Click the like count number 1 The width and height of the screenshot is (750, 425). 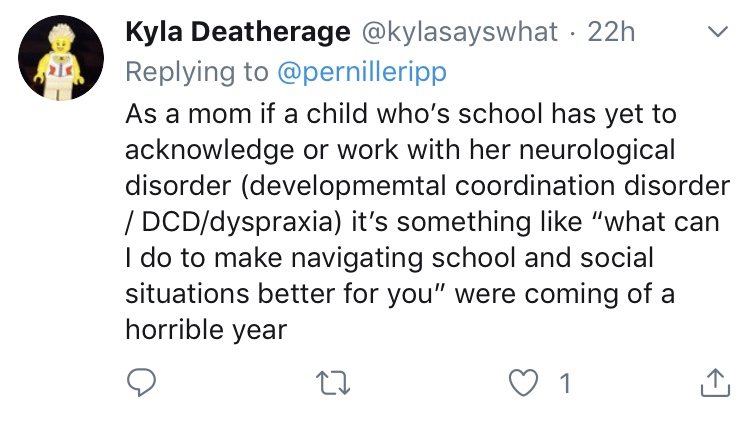coord(564,382)
